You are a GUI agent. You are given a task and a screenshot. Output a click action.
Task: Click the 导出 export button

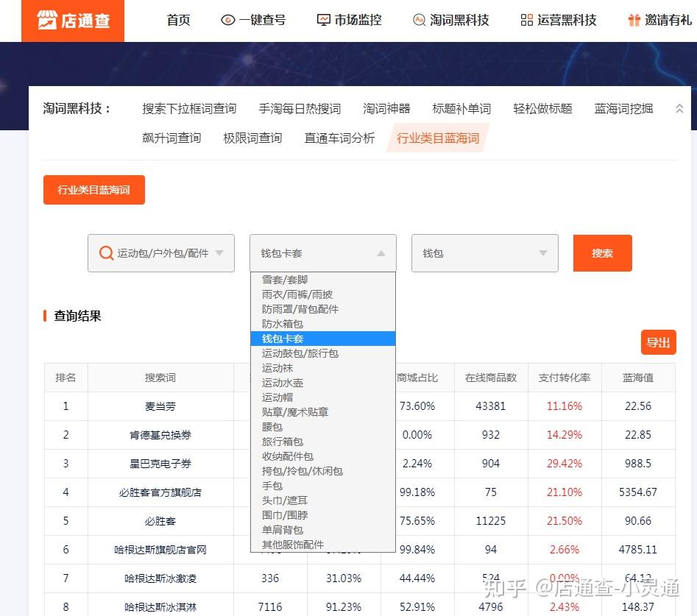pyautogui.click(x=658, y=342)
